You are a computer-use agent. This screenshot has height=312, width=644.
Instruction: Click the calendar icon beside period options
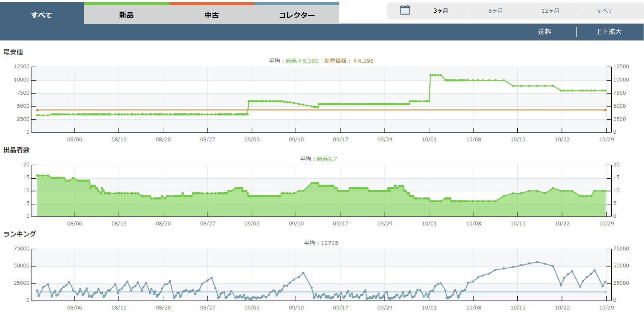[x=405, y=11]
